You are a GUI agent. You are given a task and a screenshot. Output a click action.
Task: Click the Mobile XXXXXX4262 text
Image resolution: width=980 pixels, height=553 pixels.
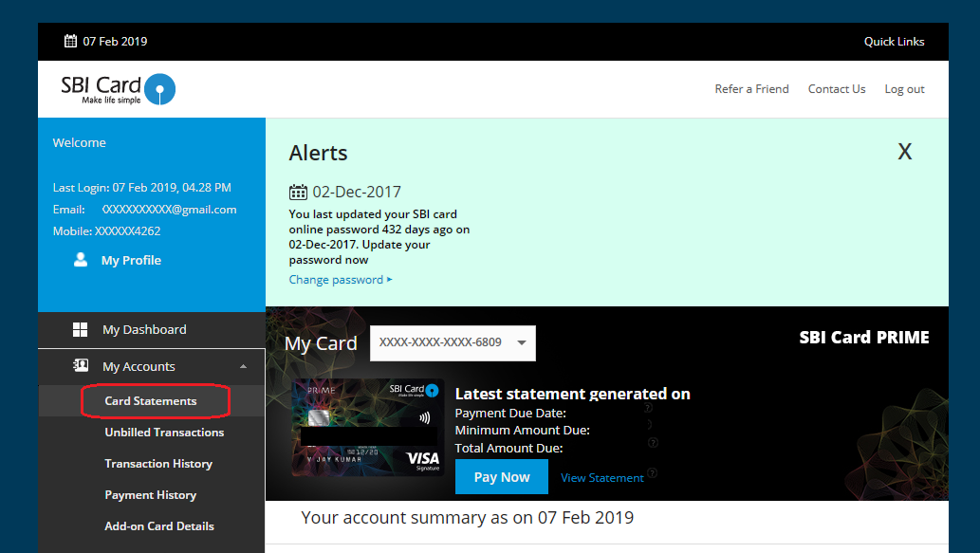pyautogui.click(x=107, y=231)
